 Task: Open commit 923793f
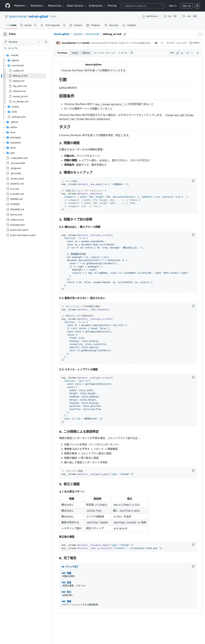click(171, 43)
